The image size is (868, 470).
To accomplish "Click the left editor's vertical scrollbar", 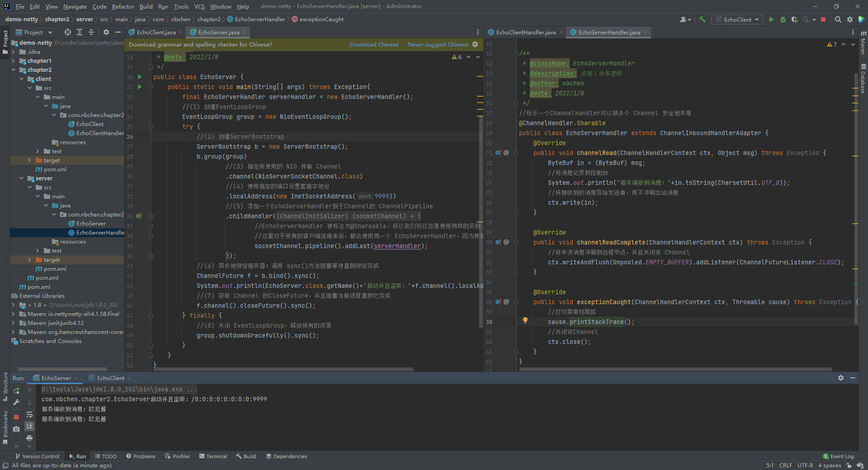I will point(481,221).
